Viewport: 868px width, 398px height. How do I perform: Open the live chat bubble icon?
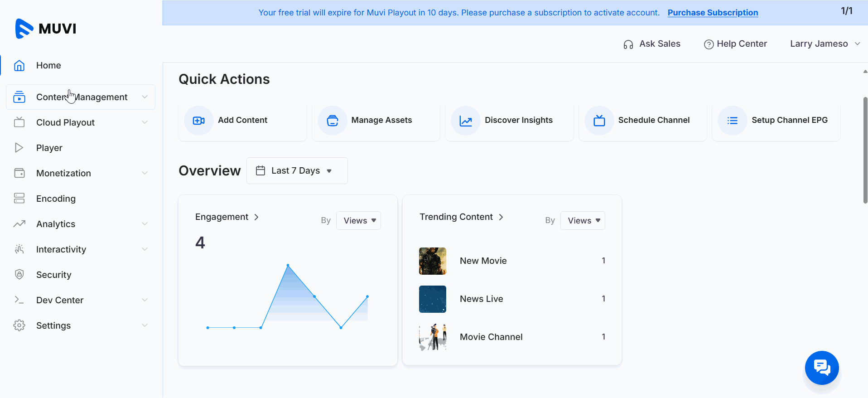pos(821,368)
